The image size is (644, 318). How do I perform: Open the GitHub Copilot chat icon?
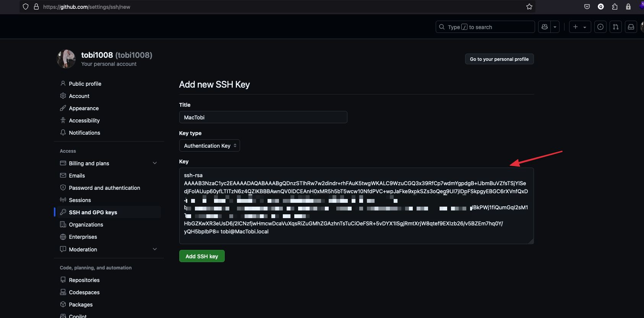[x=544, y=27]
